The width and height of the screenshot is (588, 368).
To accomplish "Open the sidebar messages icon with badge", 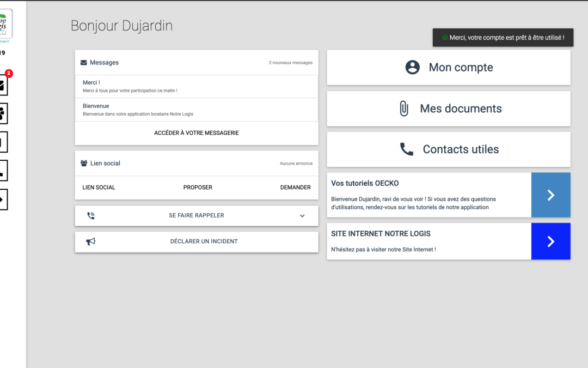I will 3,85.
